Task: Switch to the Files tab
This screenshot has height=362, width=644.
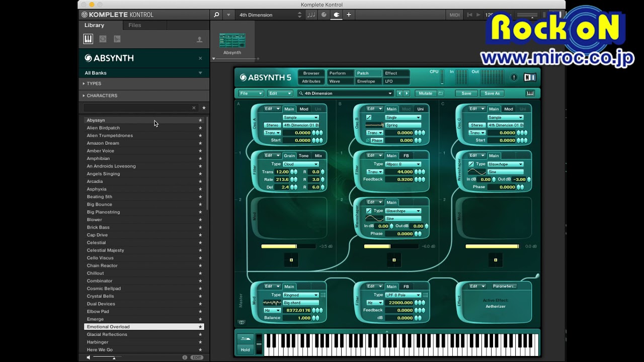Action: pyautogui.click(x=135, y=25)
